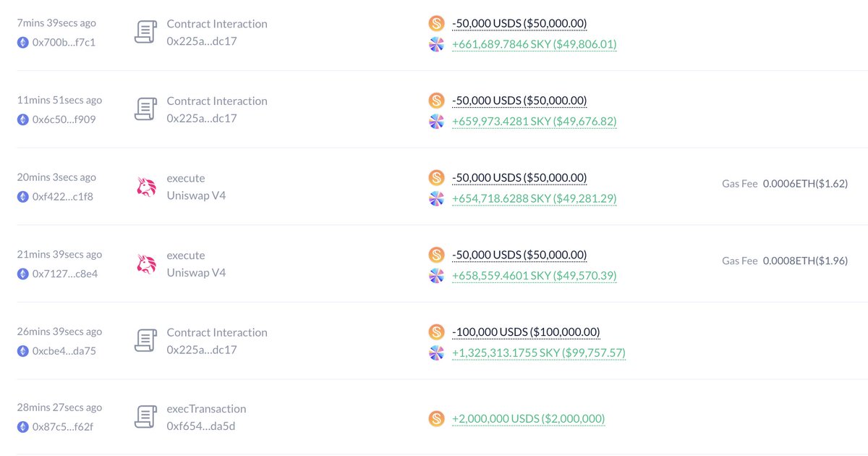This screenshot has width=868, height=456.
Task: Click Uniswap V4 label in 21mins 39secs row
Action: click(196, 273)
